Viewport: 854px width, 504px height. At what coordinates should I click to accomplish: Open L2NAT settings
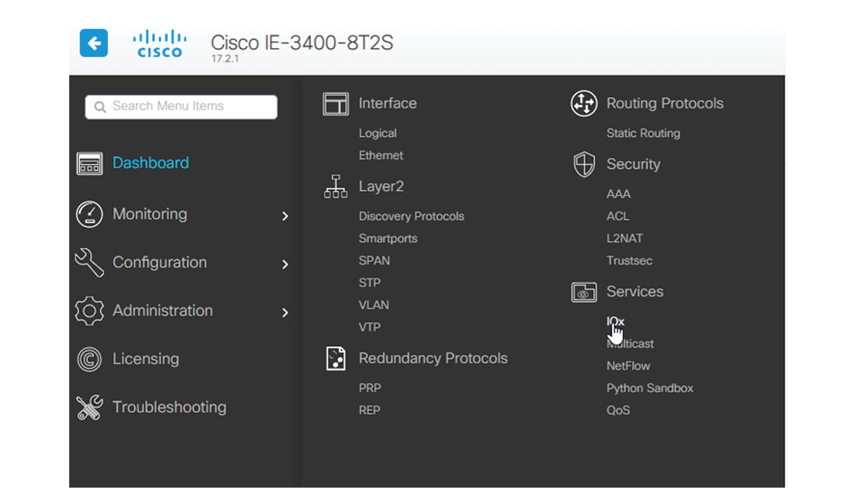click(x=625, y=238)
